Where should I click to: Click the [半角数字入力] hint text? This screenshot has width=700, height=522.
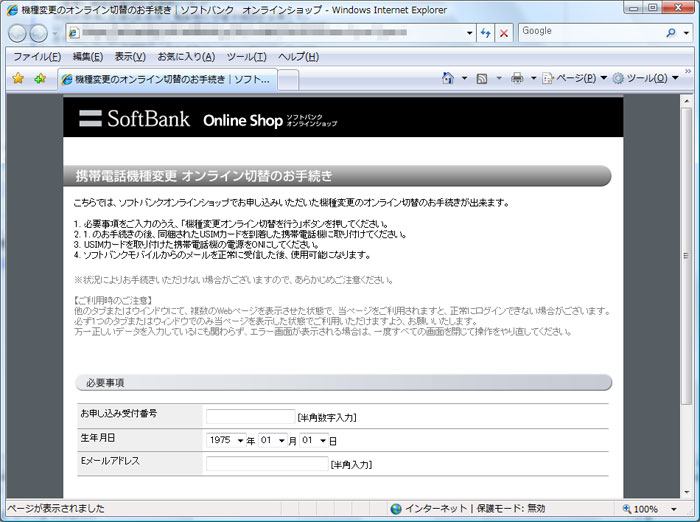click(x=327, y=418)
